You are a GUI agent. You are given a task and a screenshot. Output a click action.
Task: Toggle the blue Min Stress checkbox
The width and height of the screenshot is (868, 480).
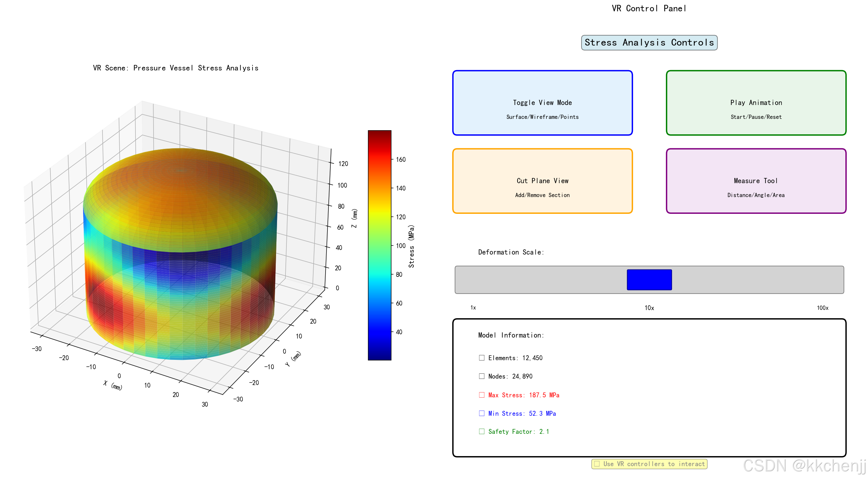(481, 413)
